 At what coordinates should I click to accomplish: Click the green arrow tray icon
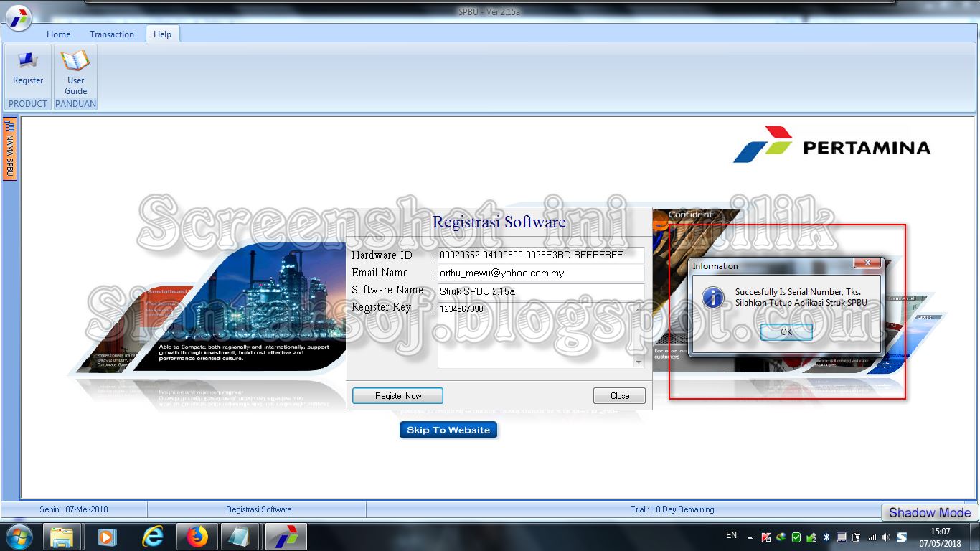(811, 537)
